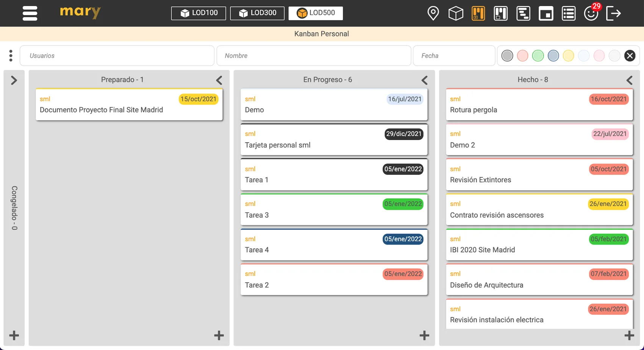The width and height of the screenshot is (644, 350).
Task: Open the Demo card
Action: [x=334, y=104]
